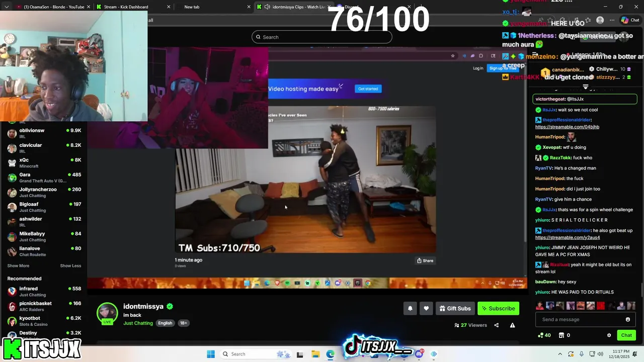The height and width of the screenshot is (362, 644).
Task: Click the idontmissya channel avatar
Action: pyautogui.click(x=107, y=313)
